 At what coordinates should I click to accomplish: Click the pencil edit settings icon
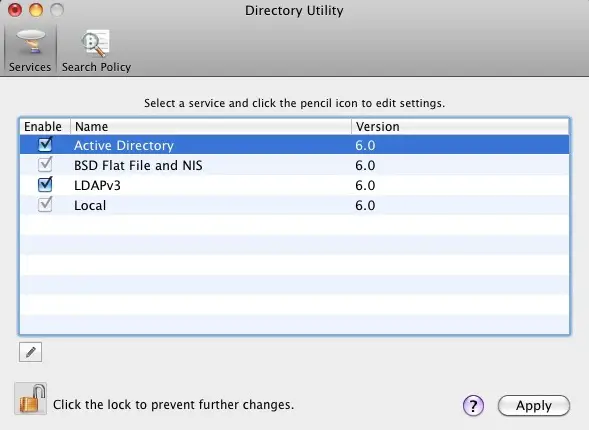(30, 352)
